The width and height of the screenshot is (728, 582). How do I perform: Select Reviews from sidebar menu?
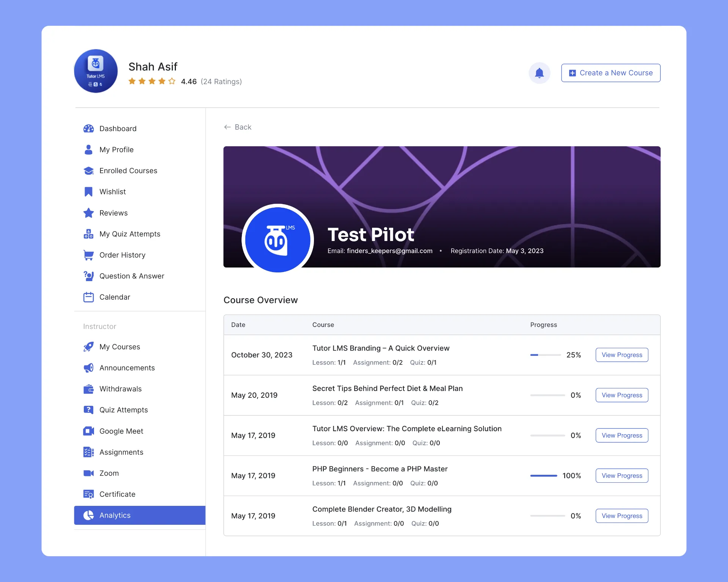click(113, 213)
